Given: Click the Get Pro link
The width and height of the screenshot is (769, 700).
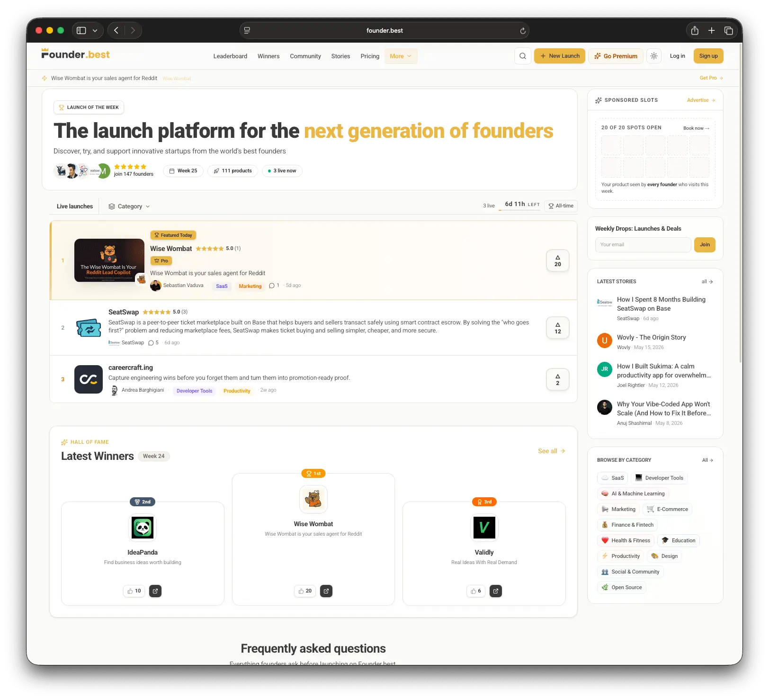Looking at the screenshot, I should (711, 78).
